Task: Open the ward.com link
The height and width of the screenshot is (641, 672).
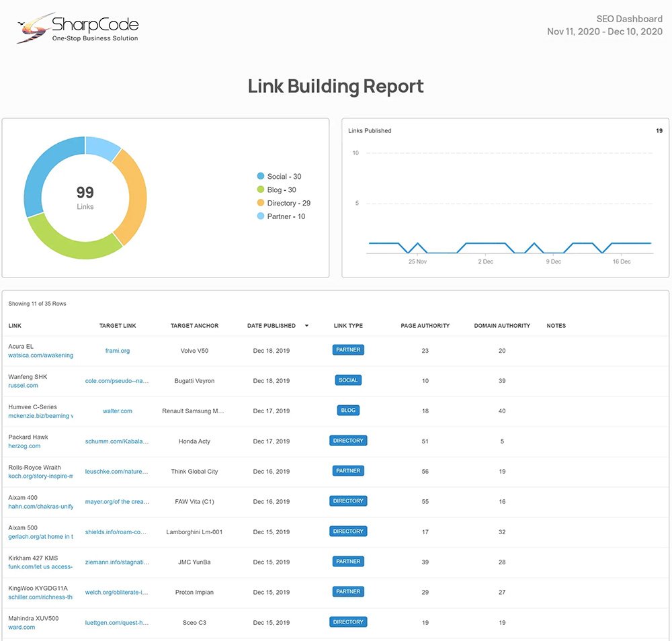Action: (22, 628)
